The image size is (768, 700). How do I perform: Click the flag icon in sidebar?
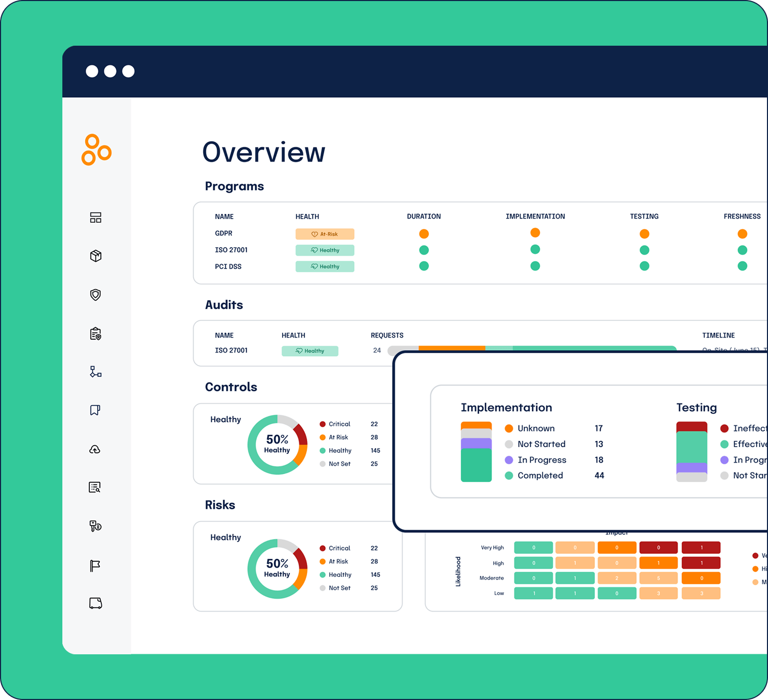(95, 566)
